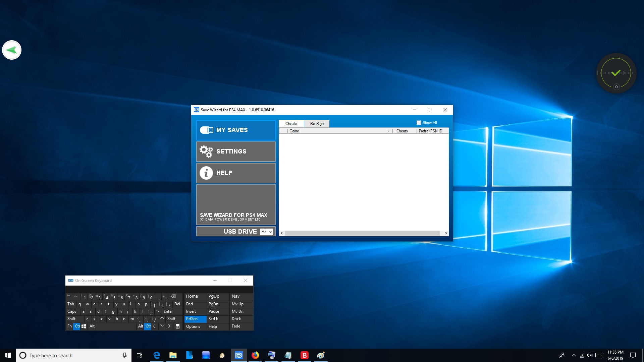Viewport: 644px width, 362px height.
Task: Click up arrow key on On-Screen Keyboard
Action: tap(162, 318)
